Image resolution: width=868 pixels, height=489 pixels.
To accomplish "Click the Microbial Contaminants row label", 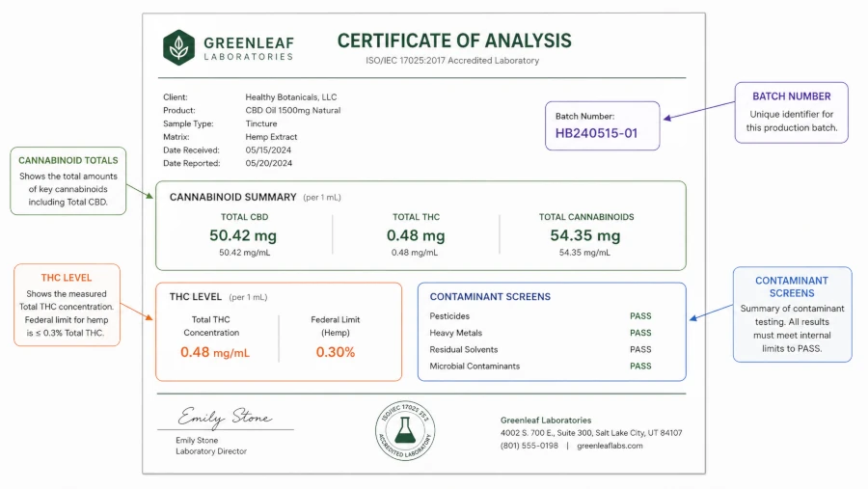I will click(475, 367).
